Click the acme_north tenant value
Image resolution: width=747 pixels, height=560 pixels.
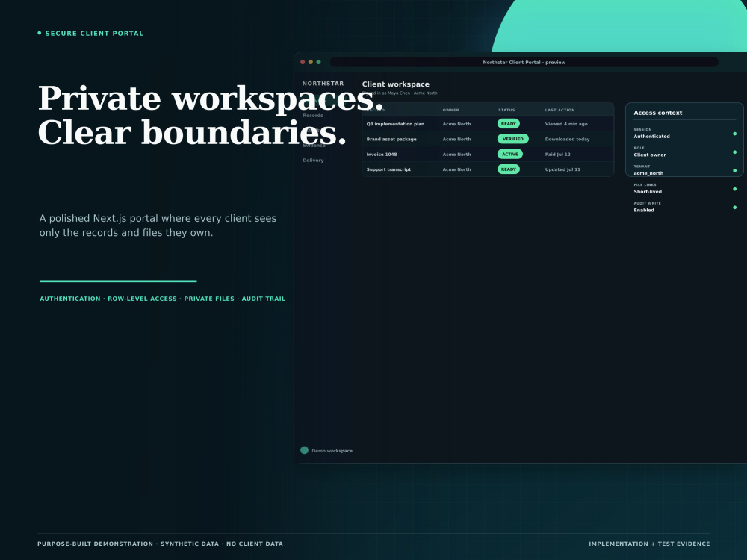coord(648,173)
